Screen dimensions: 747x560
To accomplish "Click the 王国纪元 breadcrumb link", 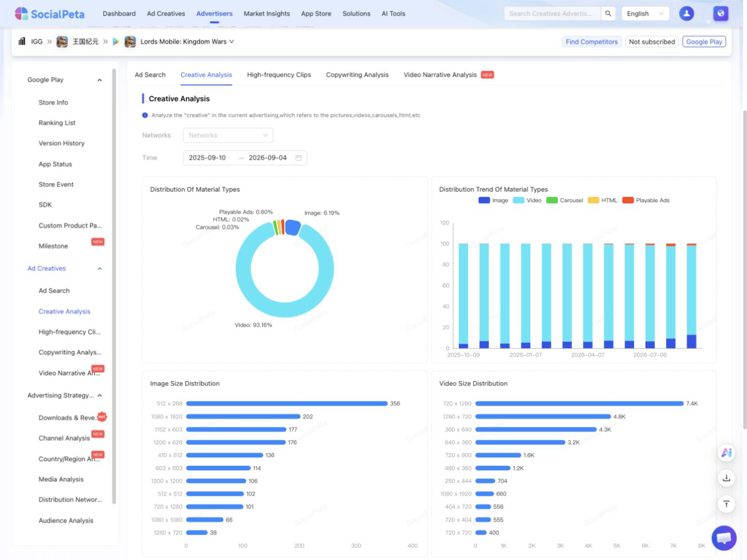I will point(85,42).
